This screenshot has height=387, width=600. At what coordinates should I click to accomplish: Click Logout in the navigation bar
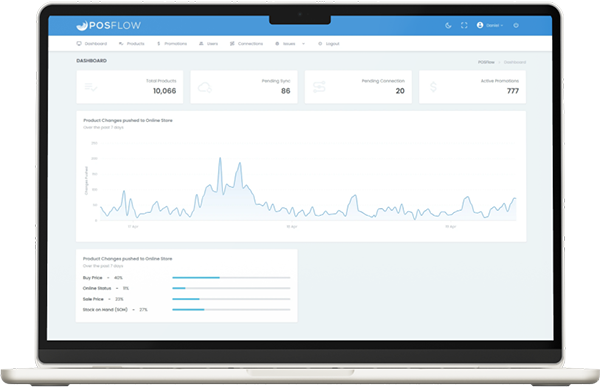[x=329, y=44]
